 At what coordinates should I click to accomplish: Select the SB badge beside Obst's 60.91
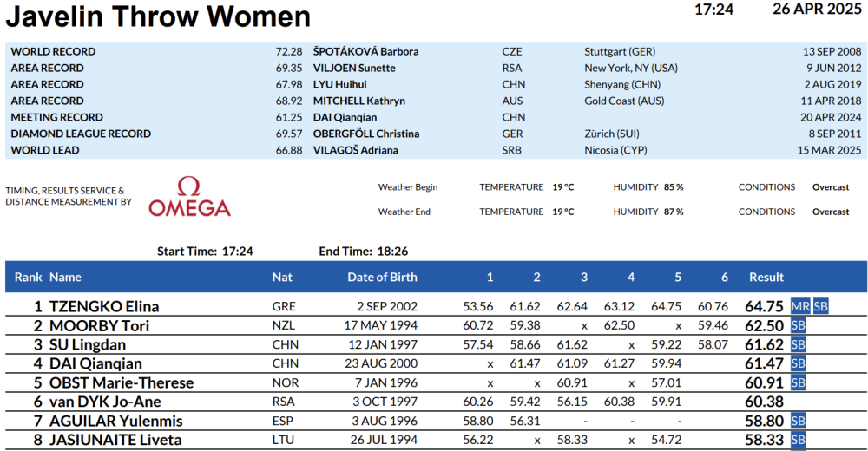click(x=799, y=382)
